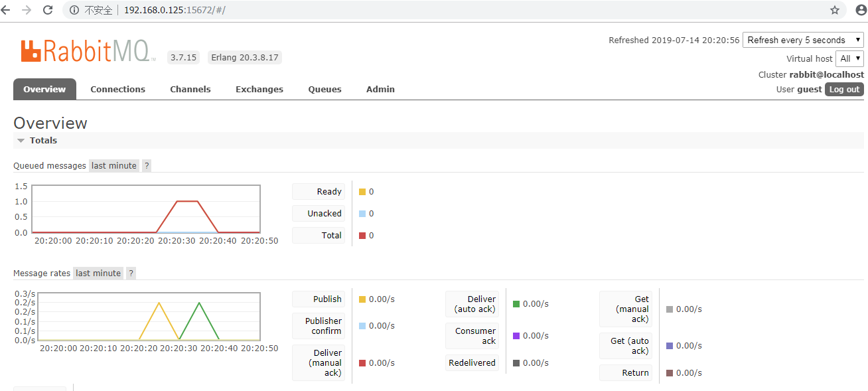
Task: Switch to the Overview tab
Action: pos(44,89)
